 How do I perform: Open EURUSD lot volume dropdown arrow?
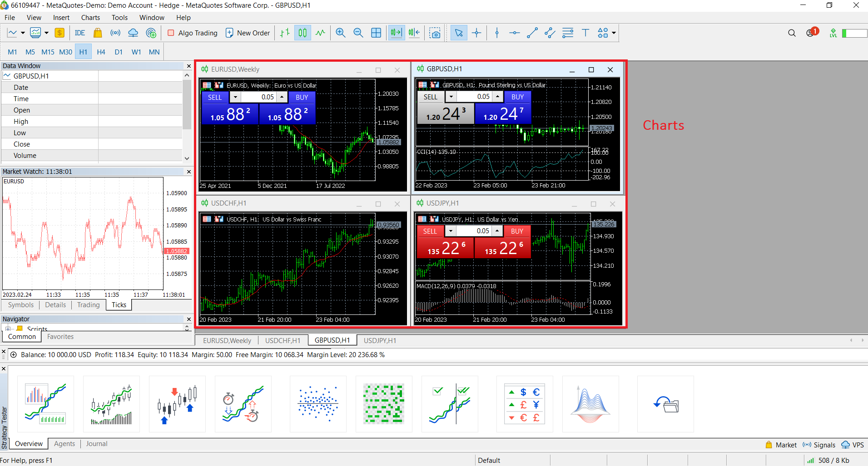click(x=235, y=97)
